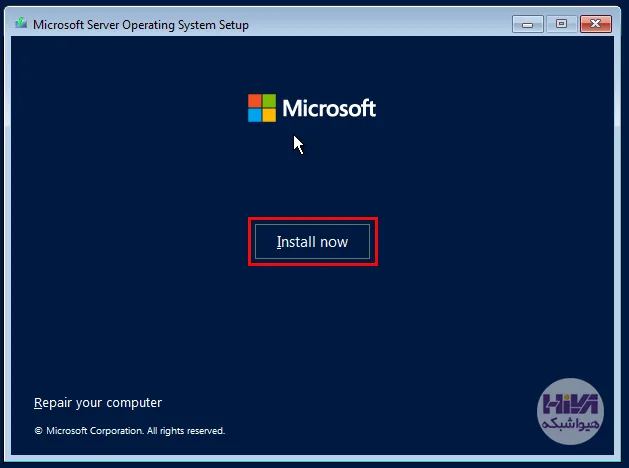Close the Microsoft Server Operating System Setup window
Image resolution: width=629 pixels, height=468 pixels.
pos(596,24)
